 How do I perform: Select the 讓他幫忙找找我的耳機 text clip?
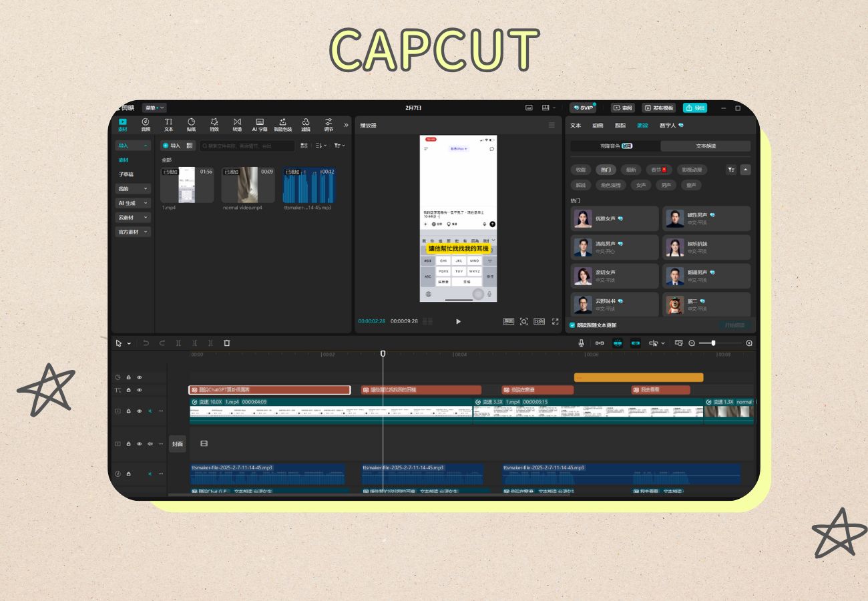[x=421, y=390]
